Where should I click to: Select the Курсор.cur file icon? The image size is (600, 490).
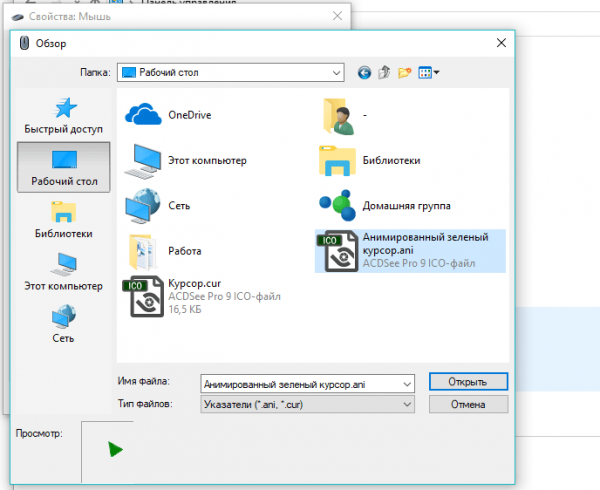pos(143,296)
